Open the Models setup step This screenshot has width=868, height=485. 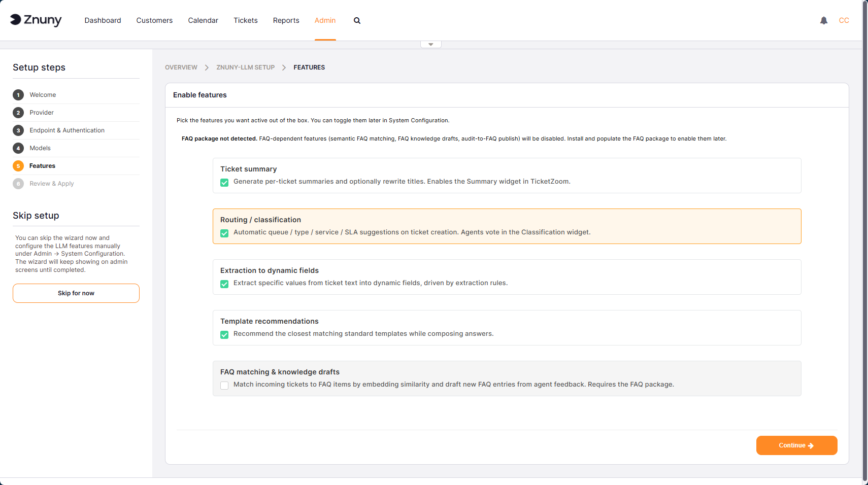tap(40, 148)
